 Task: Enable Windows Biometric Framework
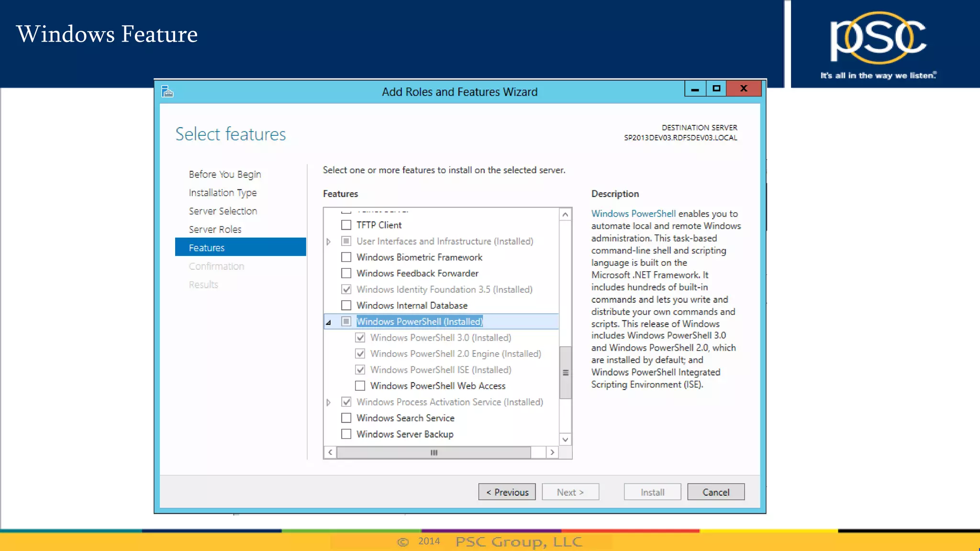coord(346,257)
